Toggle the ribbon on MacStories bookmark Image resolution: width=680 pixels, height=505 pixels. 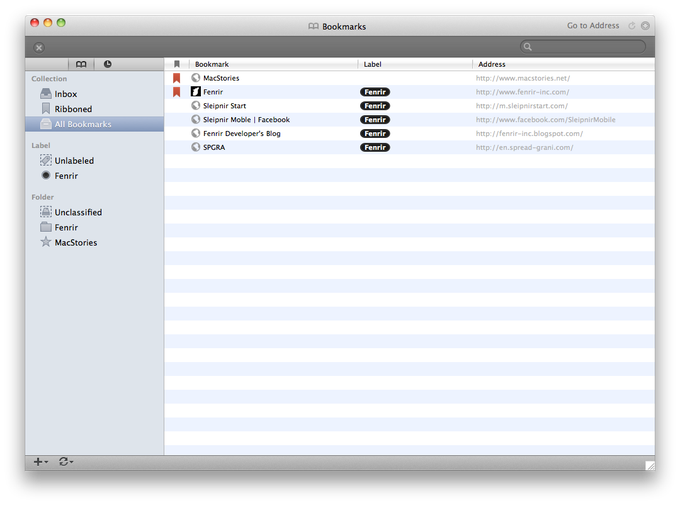click(x=177, y=78)
